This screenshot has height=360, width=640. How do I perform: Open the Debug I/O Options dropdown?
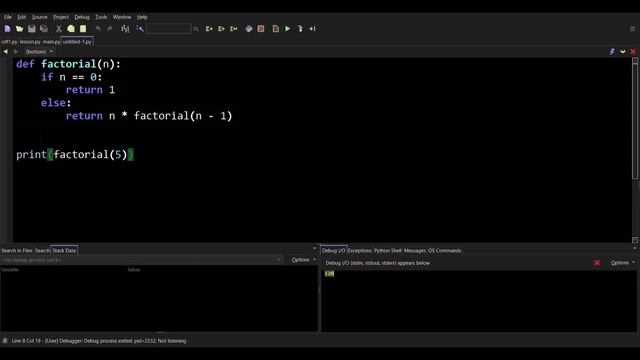coord(623,263)
